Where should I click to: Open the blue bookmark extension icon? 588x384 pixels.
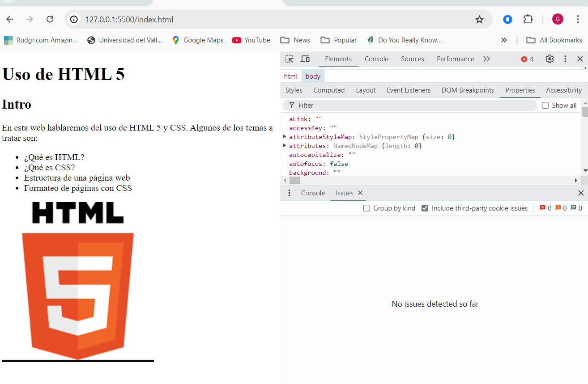[507, 19]
